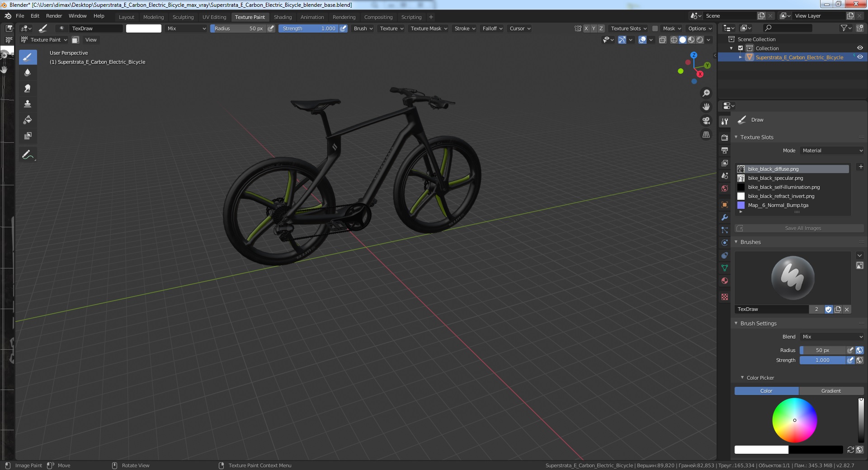Switch to the UV Editing workspace tab
This screenshot has height=470, width=868.
click(214, 17)
